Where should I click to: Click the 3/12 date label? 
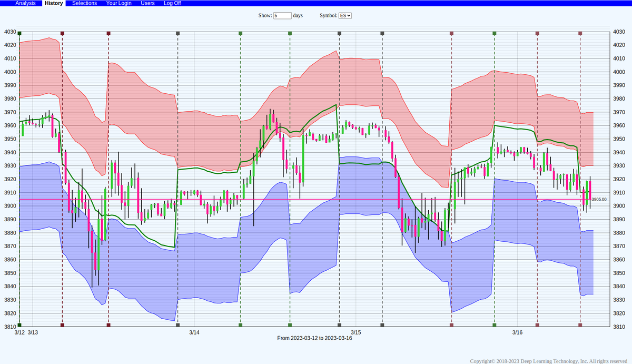click(x=19, y=332)
